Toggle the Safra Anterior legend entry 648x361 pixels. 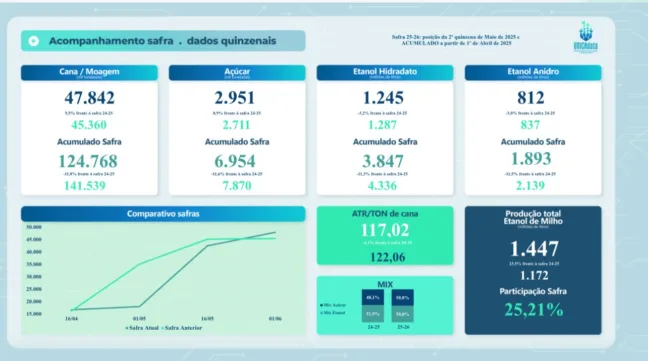click(182, 328)
